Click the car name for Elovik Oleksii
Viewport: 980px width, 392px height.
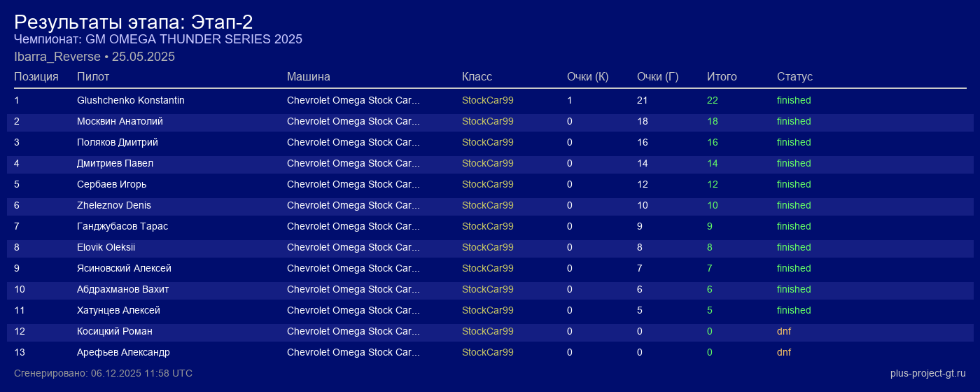[353, 247]
